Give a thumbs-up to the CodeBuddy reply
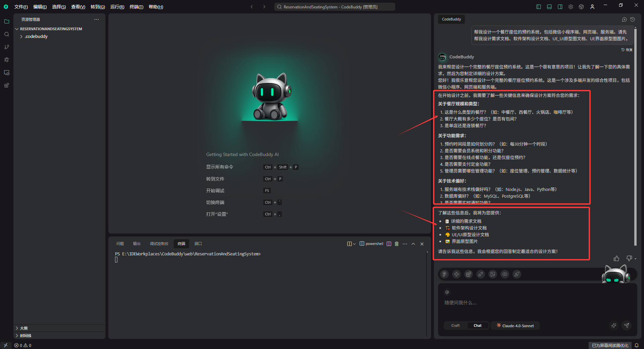The height and width of the screenshot is (349, 644). click(616, 258)
